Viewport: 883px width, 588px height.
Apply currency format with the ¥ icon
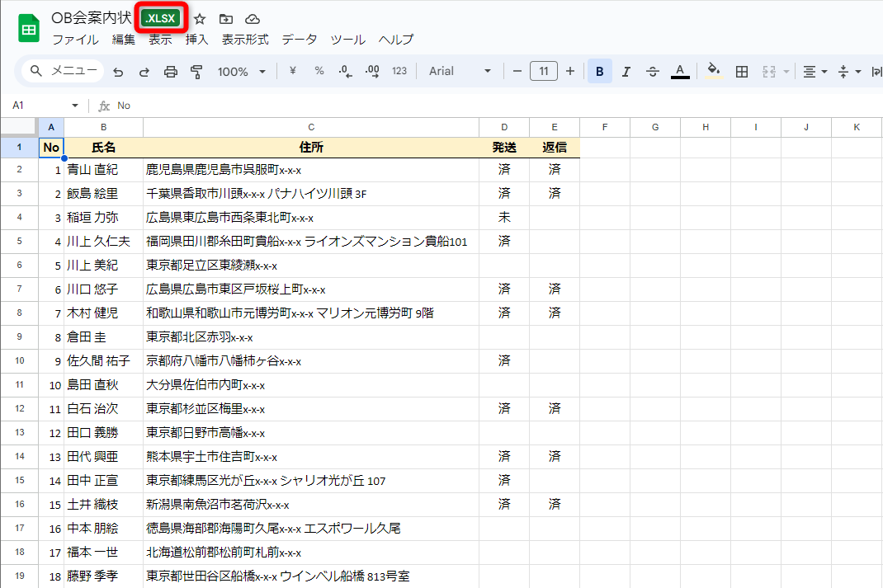(x=292, y=71)
